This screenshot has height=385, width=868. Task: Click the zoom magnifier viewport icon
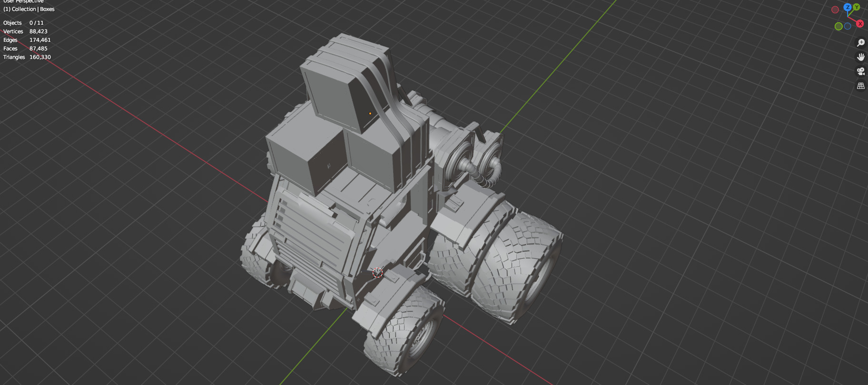(x=860, y=43)
